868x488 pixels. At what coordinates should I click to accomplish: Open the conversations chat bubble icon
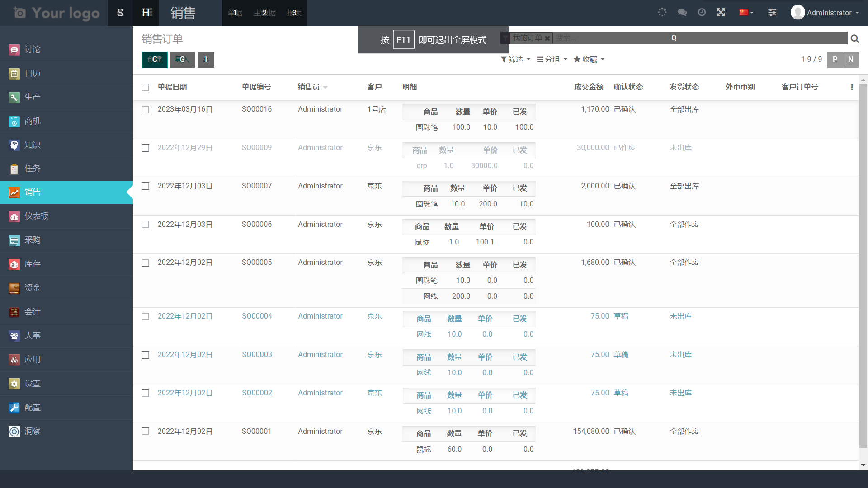[682, 13]
